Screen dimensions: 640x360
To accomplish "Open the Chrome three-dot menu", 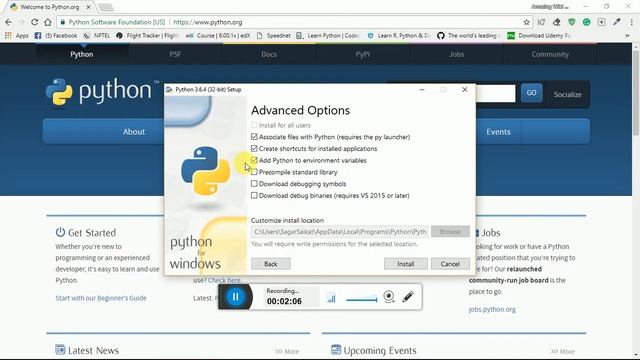I will [631, 22].
